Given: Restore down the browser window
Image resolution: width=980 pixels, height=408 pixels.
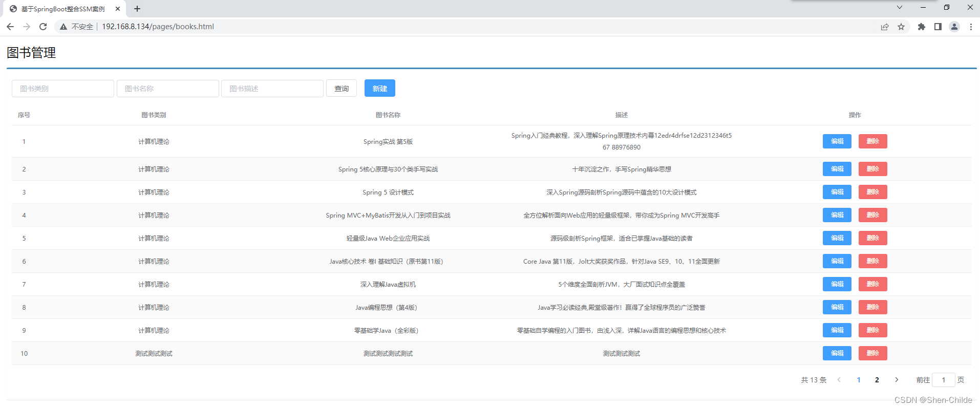Looking at the screenshot, I should point(947,7).
